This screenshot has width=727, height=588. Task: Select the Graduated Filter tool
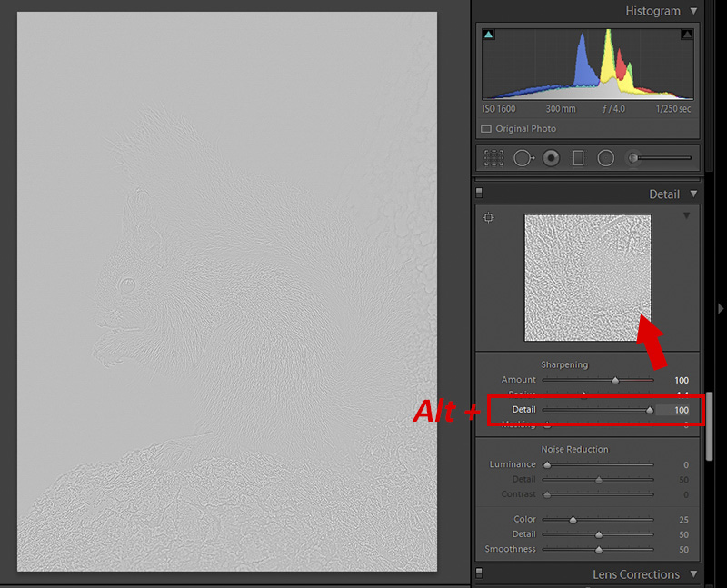point(579,157)
